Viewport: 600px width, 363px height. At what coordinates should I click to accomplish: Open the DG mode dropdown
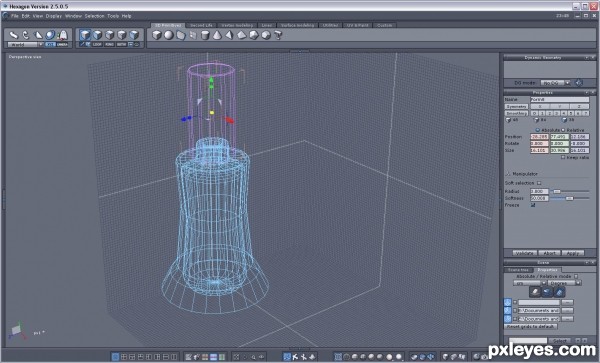pyautogui.click(x=555, y=83)
